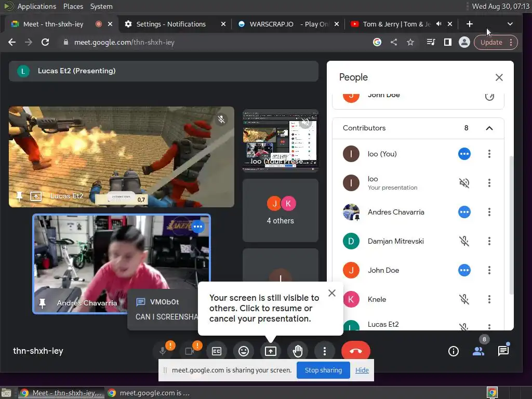Open the Applications menu
This screenshot has width=532, height=399.
[x=37, y=6]
